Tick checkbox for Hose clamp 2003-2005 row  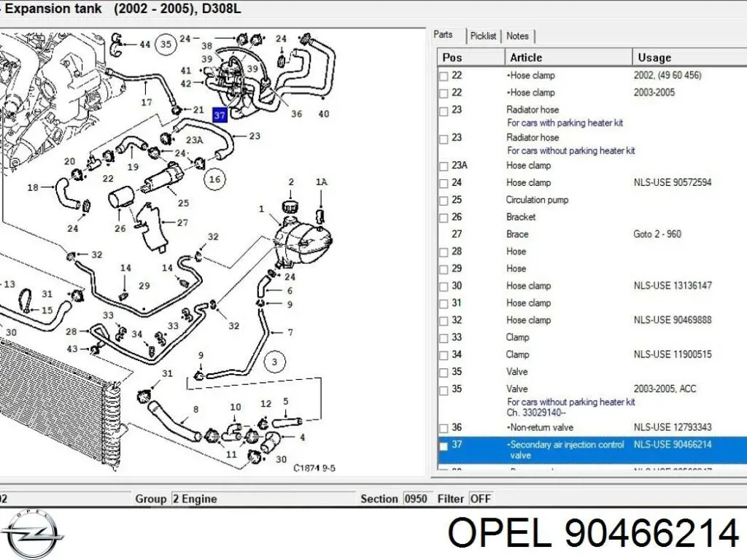444,93
